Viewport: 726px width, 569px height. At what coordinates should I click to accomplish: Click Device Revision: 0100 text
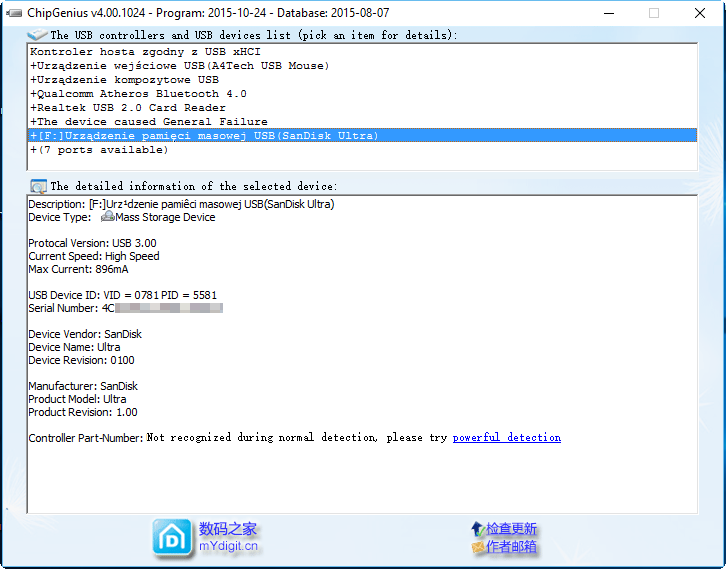[x=81, y=360]
